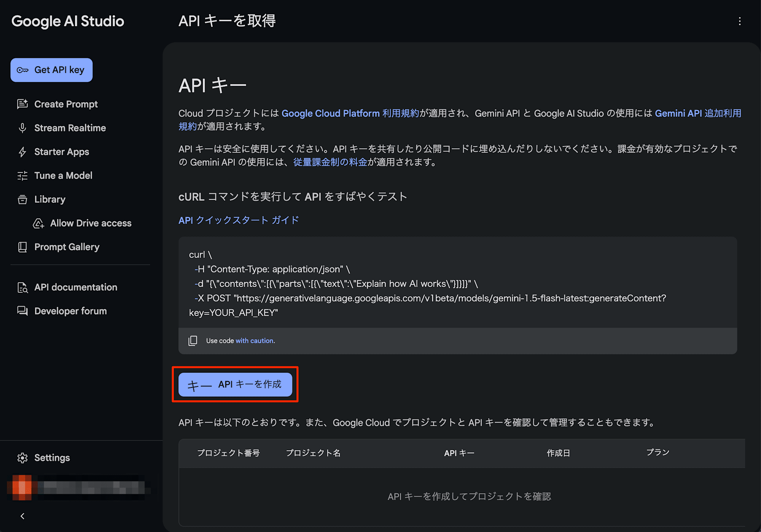Click the Get API key button
The width and height of the screenshot is (761, 532).
click(51, 69)
